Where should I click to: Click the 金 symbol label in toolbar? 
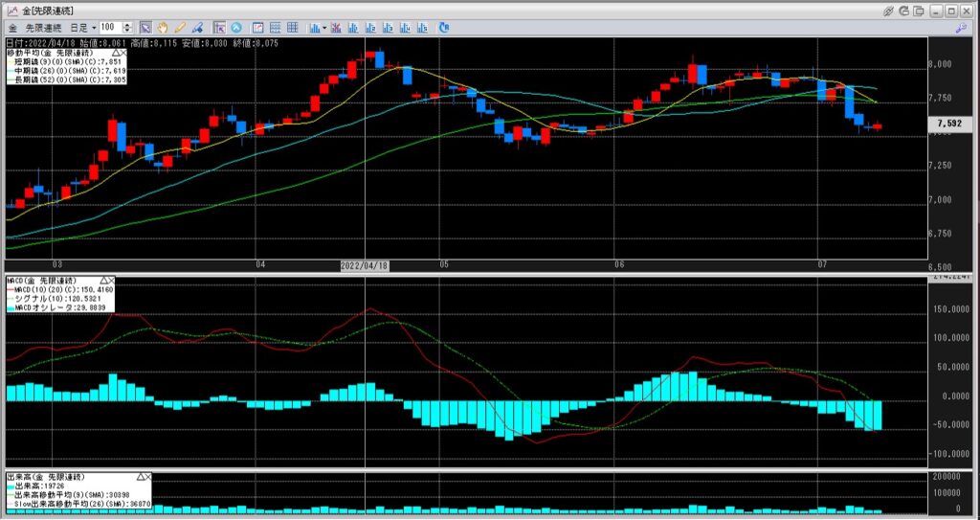click(x=12, y=29)
